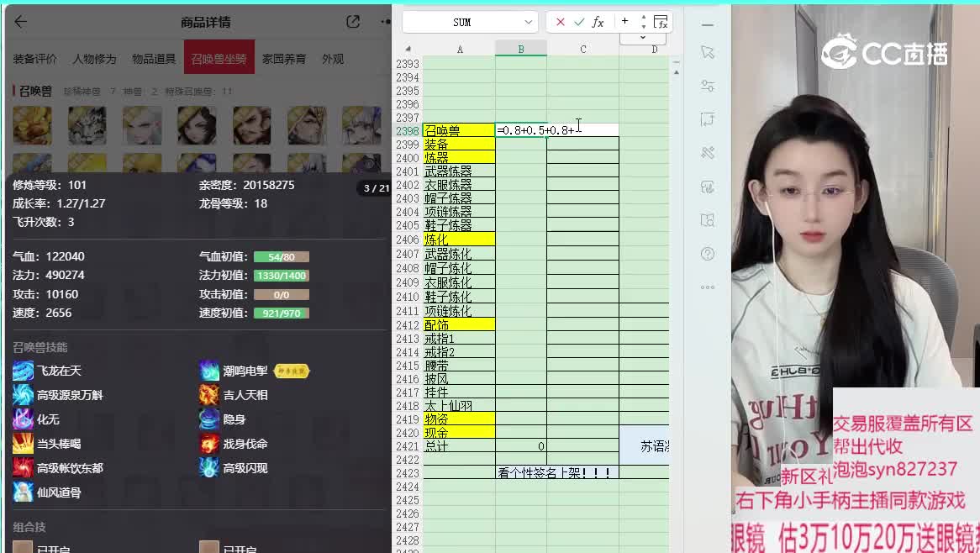Switch to the 物品道具 tab
Screen dimensions: 980x553
(154, 59)
